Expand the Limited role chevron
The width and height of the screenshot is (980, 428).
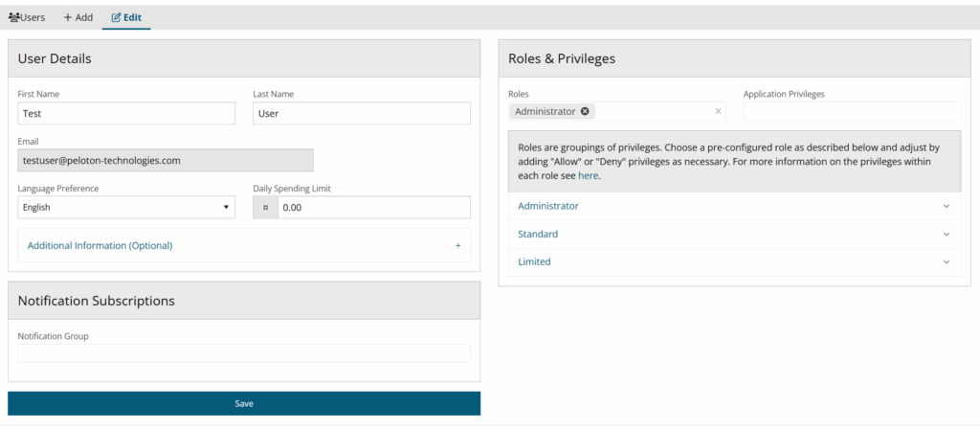947,261
